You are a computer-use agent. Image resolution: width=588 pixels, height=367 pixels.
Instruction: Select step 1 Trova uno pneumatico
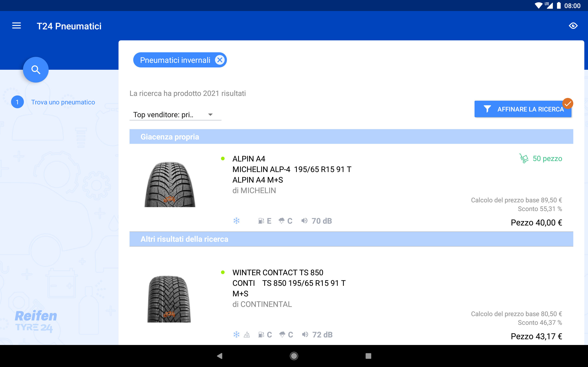pyautogui.click(x=63, y=102)
